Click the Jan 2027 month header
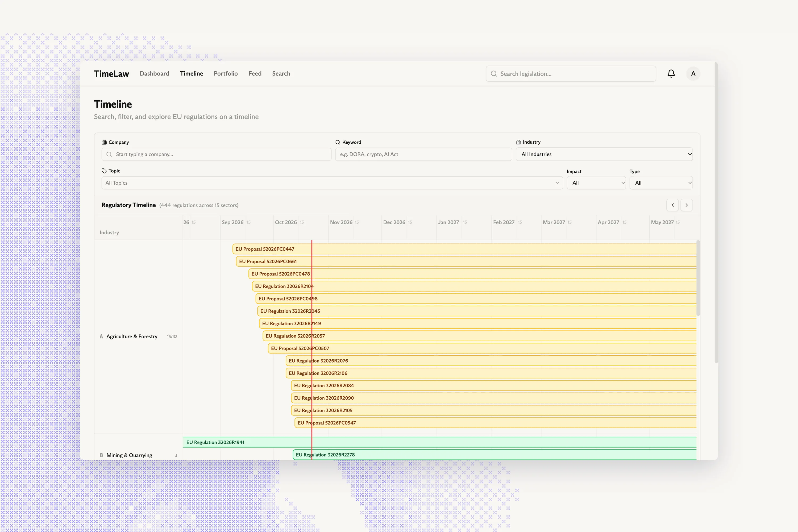The height and width of the screenshot is (532, 798). (448, 222)
